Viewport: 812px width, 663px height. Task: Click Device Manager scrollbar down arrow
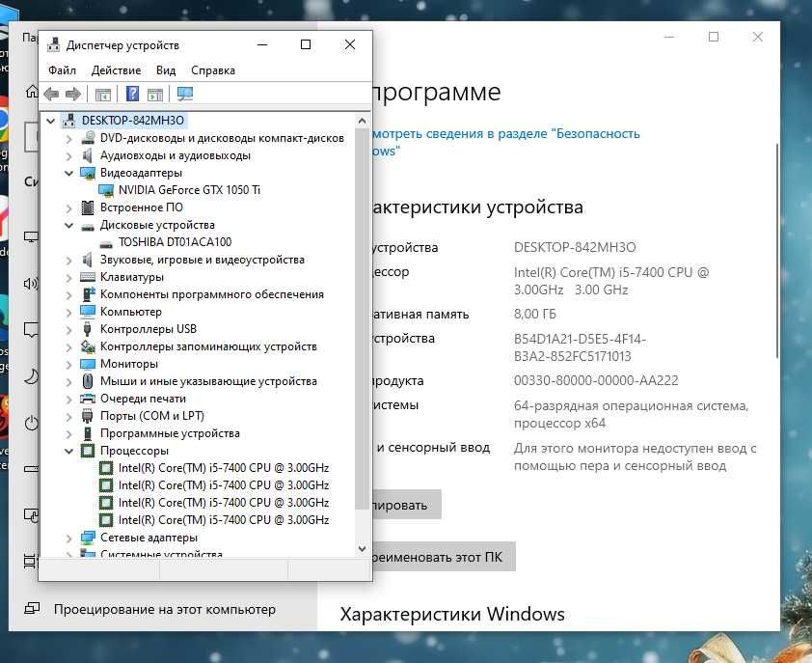coord(362,548)
